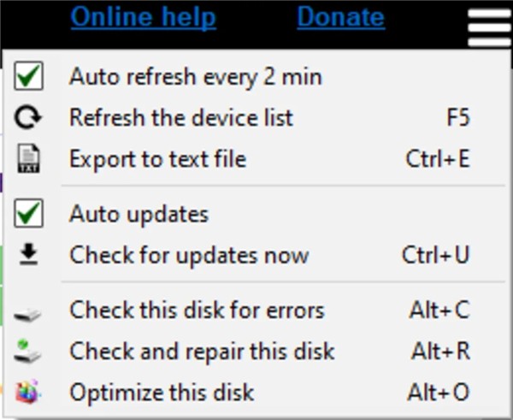Open the Donate link
The height and width of the screenshot is (420, 513).
click(341, 17)
